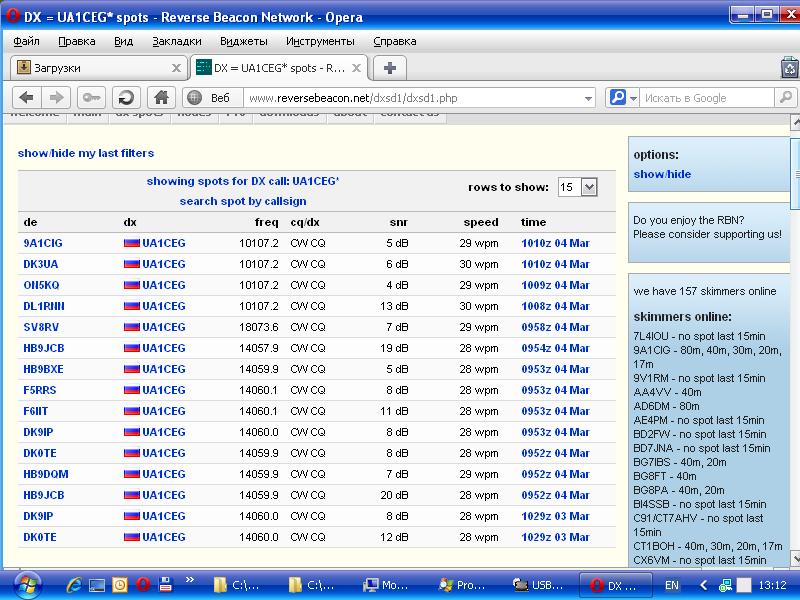Image resolution: width=800 pixels, height=600 pixels.
Task: Expand the quick launch overflow chevron
Action: coord(190,580)
